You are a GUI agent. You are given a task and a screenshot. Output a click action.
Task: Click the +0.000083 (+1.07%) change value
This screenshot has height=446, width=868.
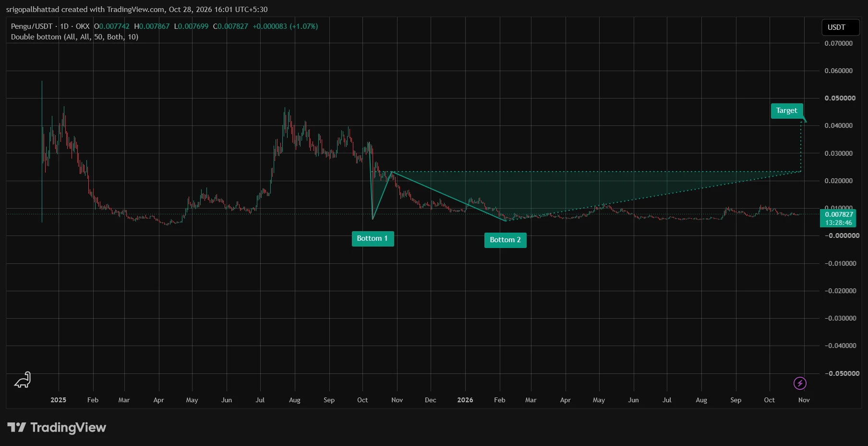(285, 26)
